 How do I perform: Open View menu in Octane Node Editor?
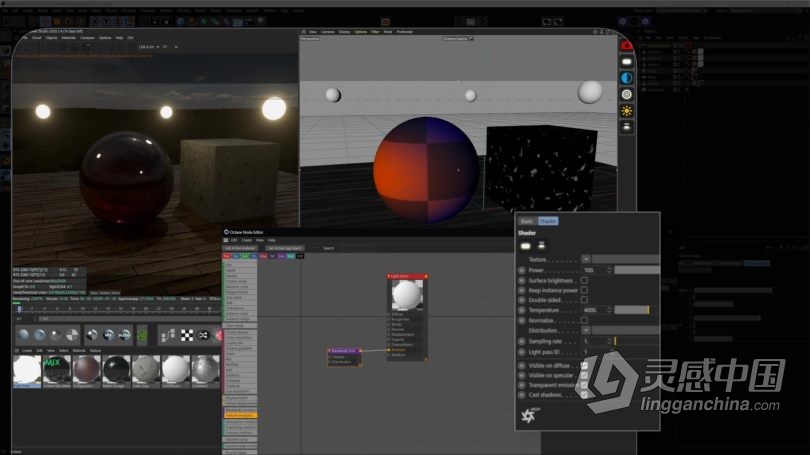pos(260,240)
